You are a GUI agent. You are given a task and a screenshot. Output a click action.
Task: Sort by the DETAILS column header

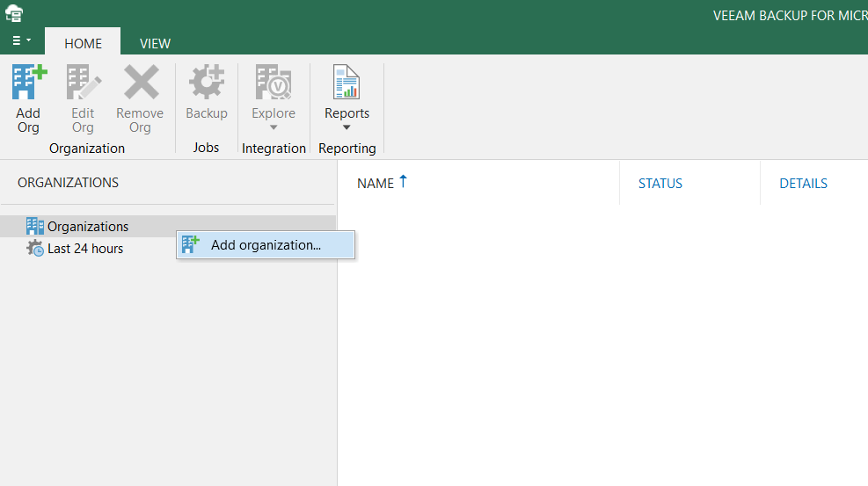tap(803, 184)
